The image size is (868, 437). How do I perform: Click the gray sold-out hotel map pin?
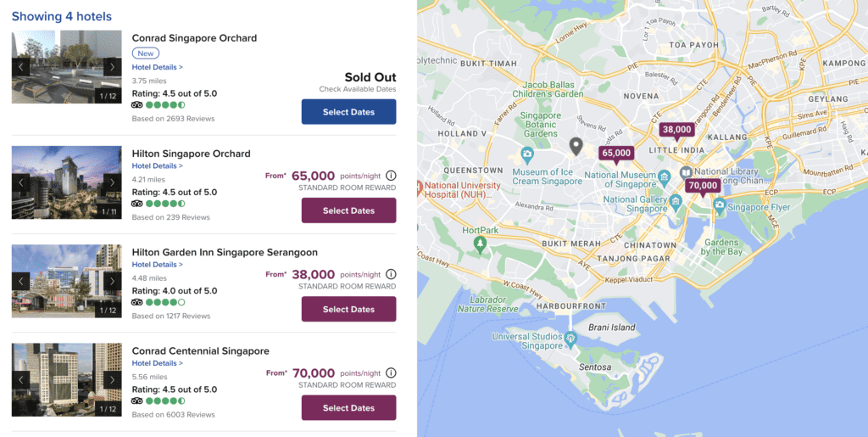pos(576,147)
